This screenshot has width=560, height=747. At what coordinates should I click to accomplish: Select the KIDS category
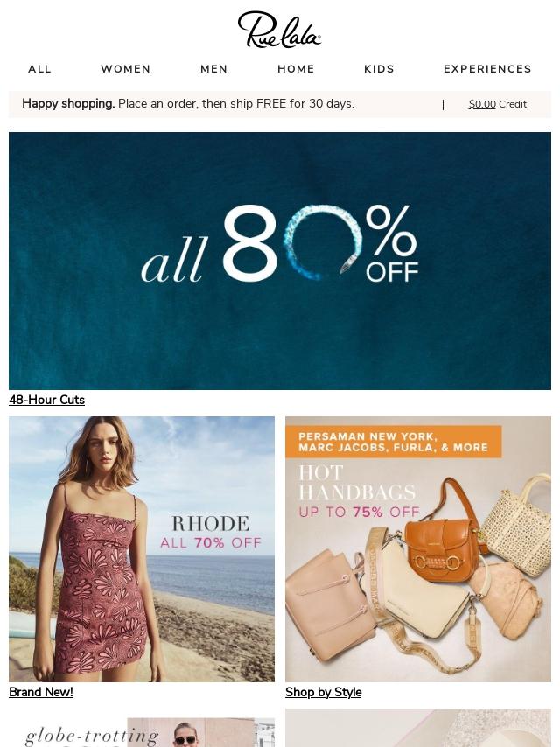coord(380,69)
